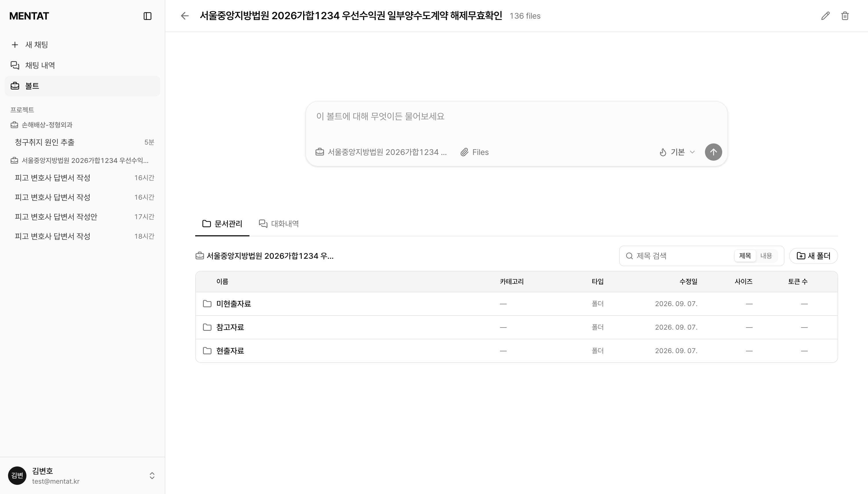The width and height of the screenshot is (868, 494).
Task: Click the pencil edit icon
Action: (825, 16)
